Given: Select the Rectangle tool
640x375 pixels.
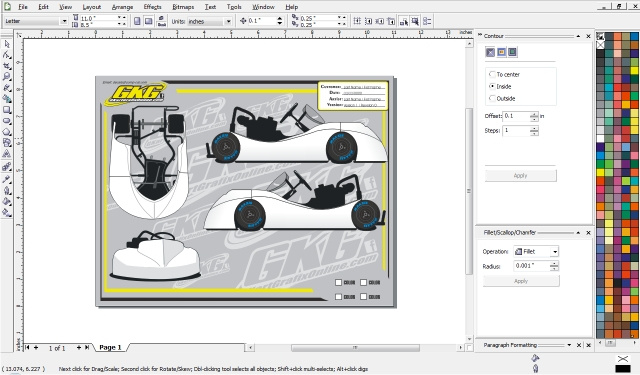Looking at the screenshot, I should [x=7, y=110].
